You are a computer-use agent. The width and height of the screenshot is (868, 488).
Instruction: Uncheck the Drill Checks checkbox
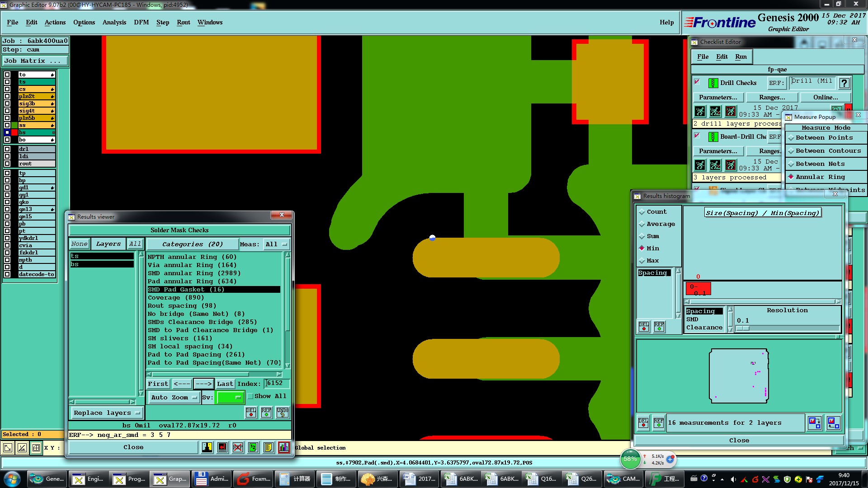(697, 82)
